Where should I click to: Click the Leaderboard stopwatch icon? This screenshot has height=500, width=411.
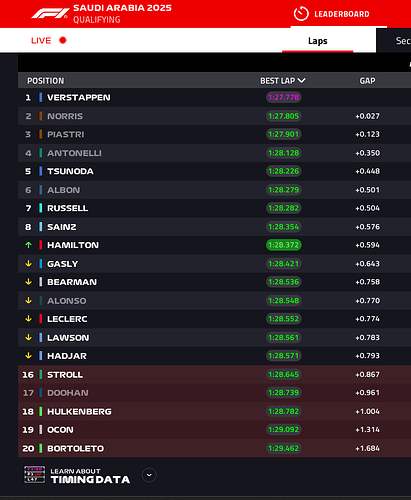(x=301, y=14)
